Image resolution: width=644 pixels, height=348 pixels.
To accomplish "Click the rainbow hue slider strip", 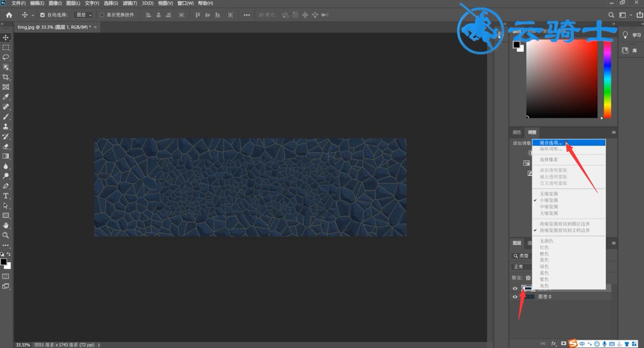I will [607, 79].
